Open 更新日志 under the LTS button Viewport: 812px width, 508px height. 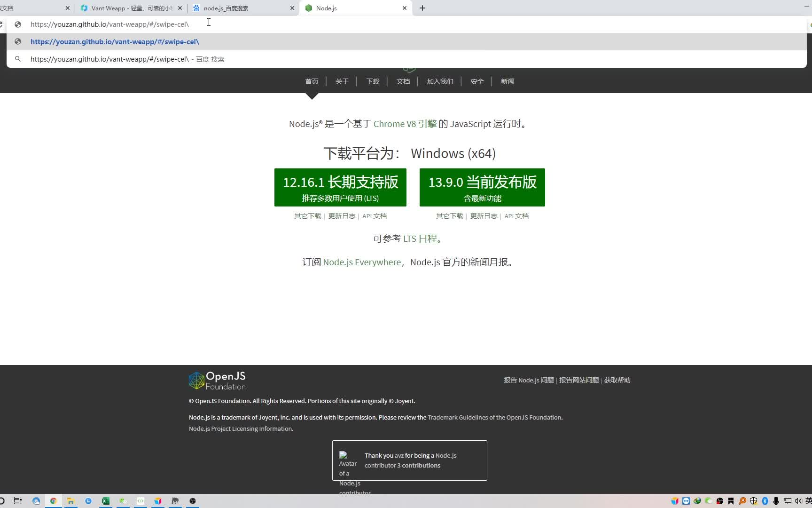342,216
